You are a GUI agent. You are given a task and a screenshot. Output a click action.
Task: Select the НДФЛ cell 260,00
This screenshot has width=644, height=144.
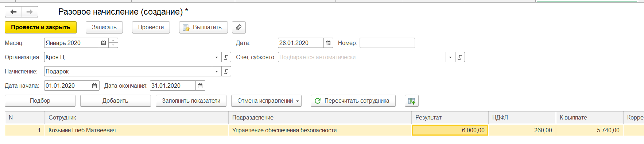[x=522, y=130]
